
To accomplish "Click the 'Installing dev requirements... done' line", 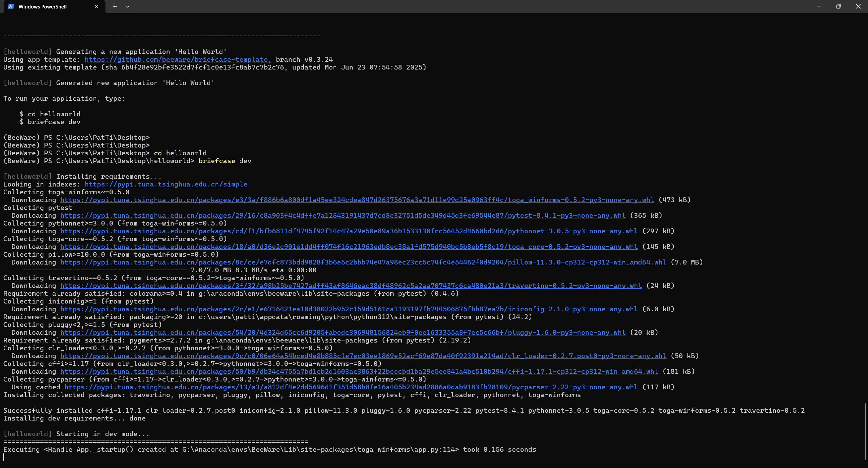I will click(x=74, y=418).
